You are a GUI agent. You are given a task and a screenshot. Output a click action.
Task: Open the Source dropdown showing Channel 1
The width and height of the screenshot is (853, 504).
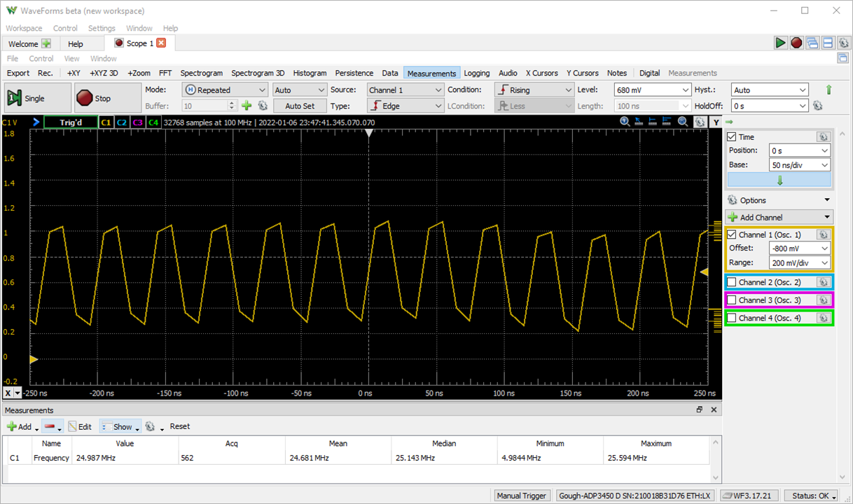[x=405, y=90]
